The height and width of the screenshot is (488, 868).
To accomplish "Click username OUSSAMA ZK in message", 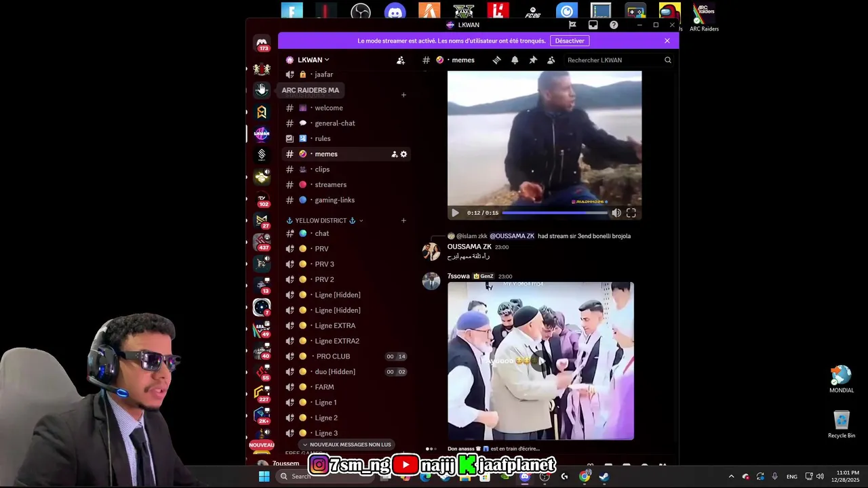I will [469, 247].
